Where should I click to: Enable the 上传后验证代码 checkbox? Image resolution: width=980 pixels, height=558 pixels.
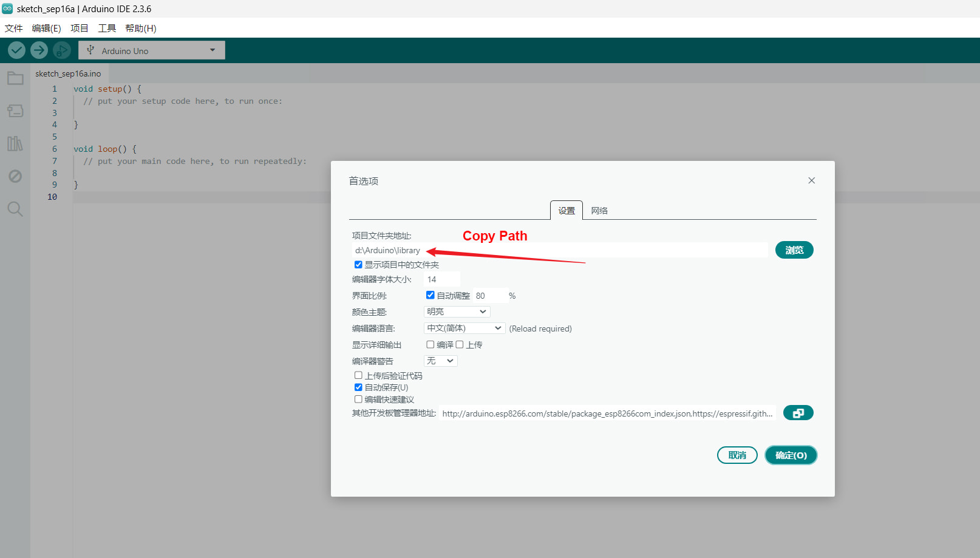(x=358, y=375)
